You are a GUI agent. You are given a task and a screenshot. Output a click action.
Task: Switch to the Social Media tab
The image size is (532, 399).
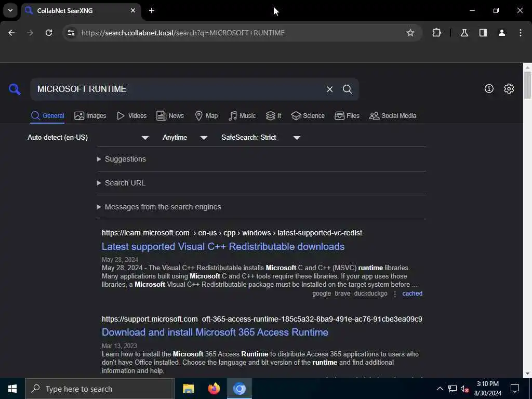[x=393, y=116]
